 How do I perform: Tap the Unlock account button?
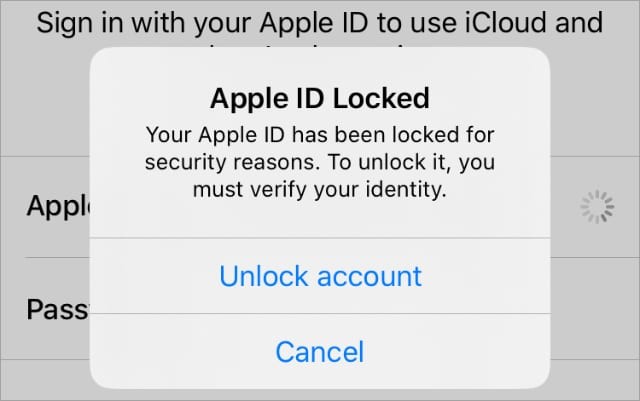point(320,275)
